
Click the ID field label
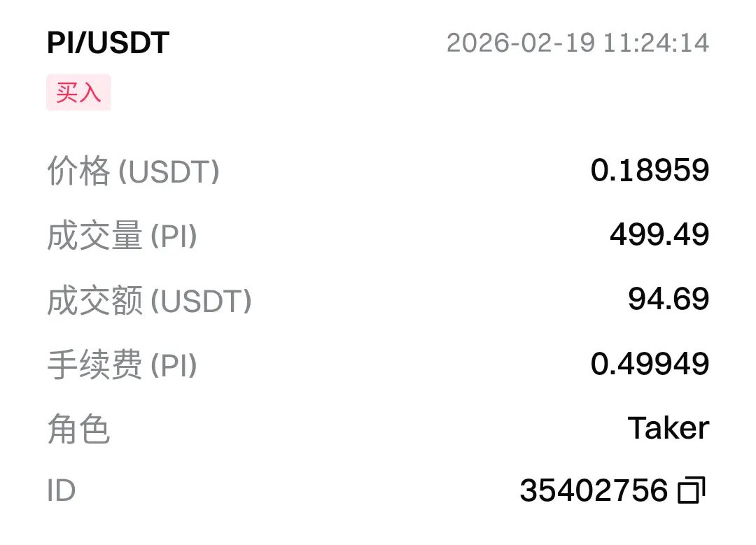tap(61, 490)
